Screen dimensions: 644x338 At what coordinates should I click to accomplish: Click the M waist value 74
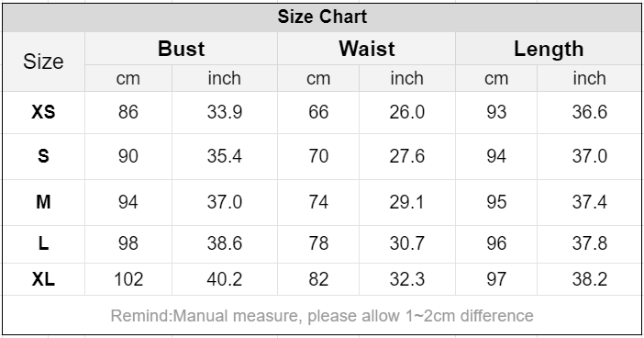(x=318, y=202)
